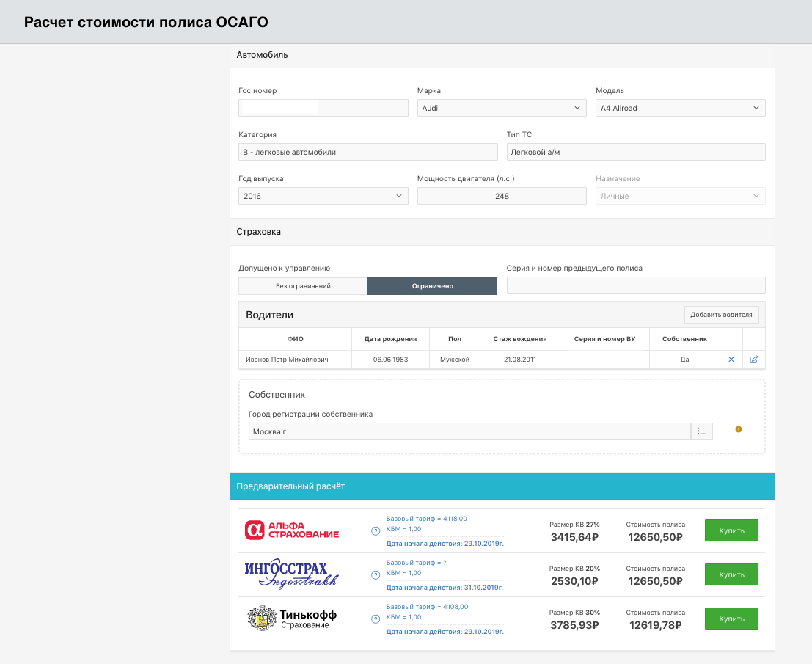Click the Серия и номер ВУ header

click(x=604, y=339)
